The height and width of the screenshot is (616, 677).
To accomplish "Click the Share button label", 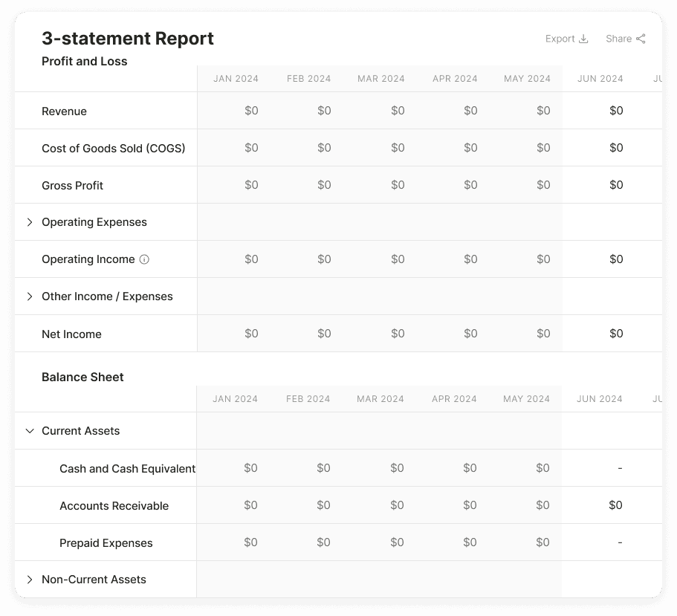I will [618, 39].
